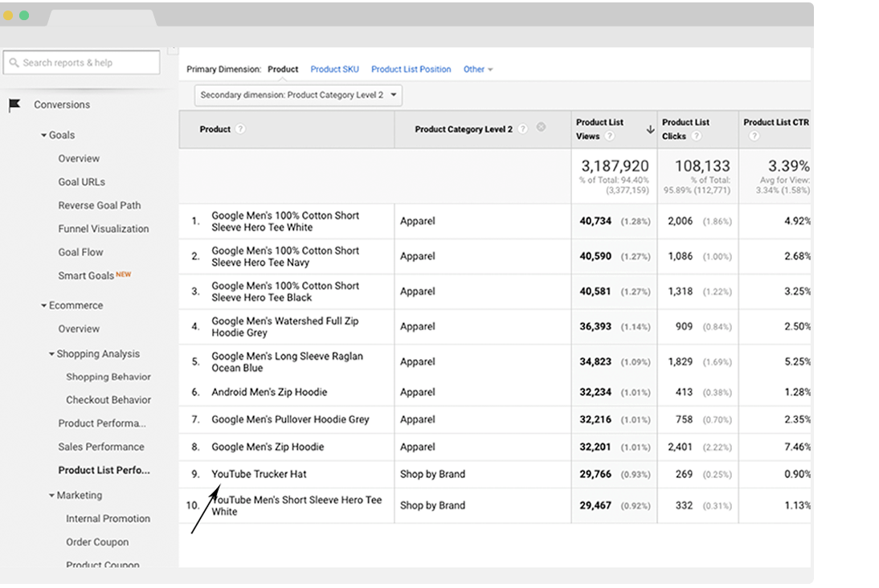This screenshot has height=588, width=879.
Task: Click the Product List Views help icon
Action: click(610, 137)
